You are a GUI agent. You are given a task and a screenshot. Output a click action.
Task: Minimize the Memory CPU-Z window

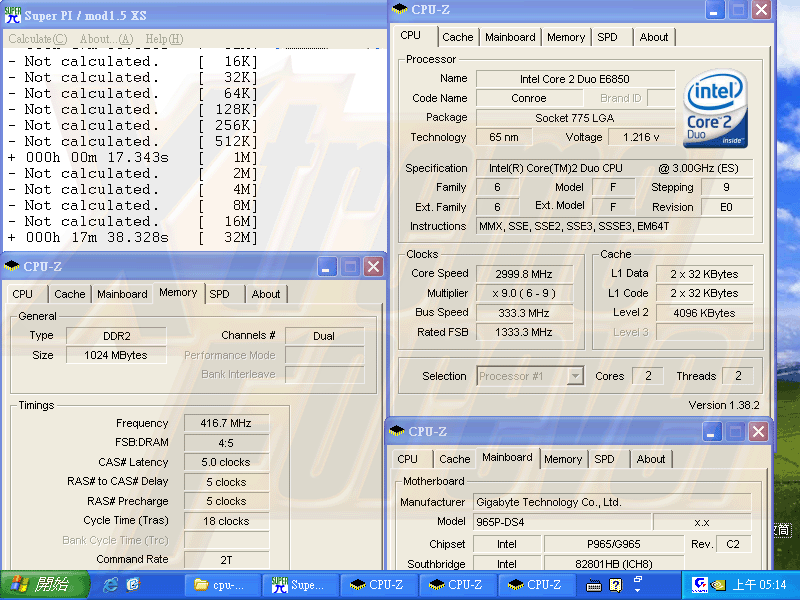(327, 266)
